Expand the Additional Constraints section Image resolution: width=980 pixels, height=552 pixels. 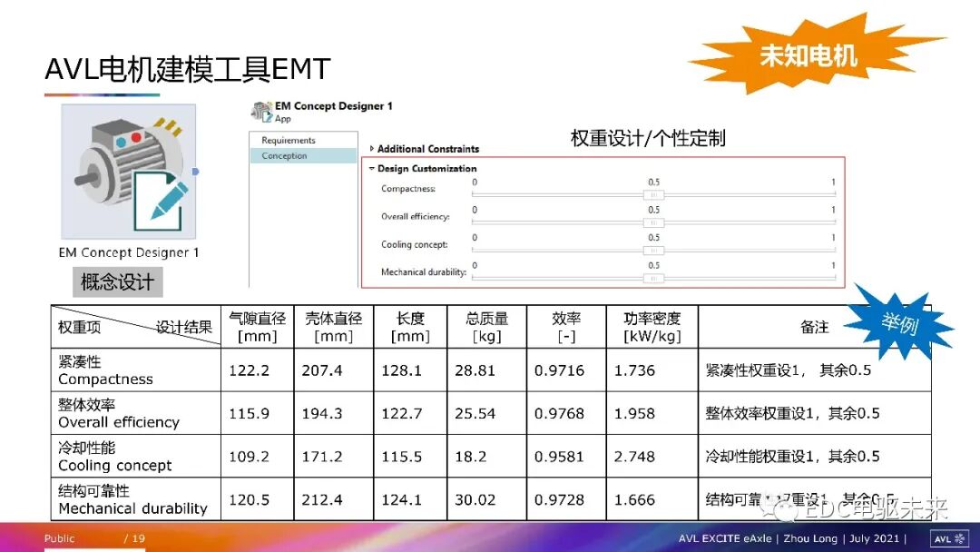click(372, 149)
